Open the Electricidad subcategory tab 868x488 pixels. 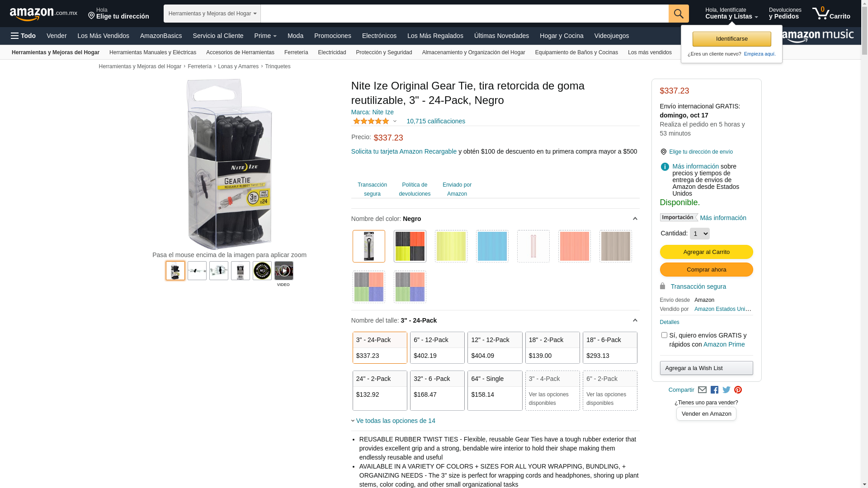332,52
